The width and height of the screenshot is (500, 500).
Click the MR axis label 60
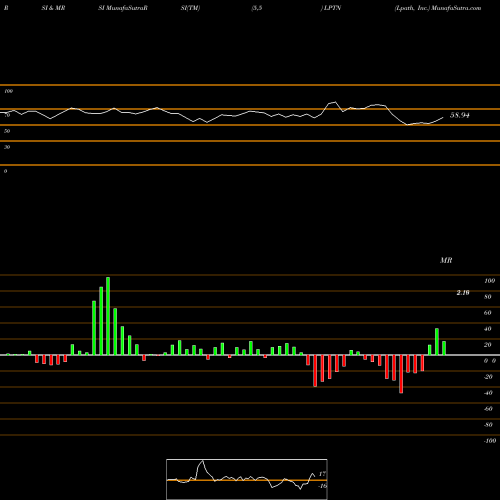point(488,313)
